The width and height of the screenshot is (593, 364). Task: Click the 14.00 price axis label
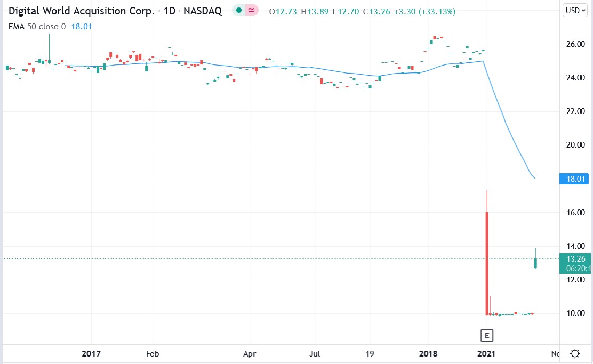coord(575,246)
